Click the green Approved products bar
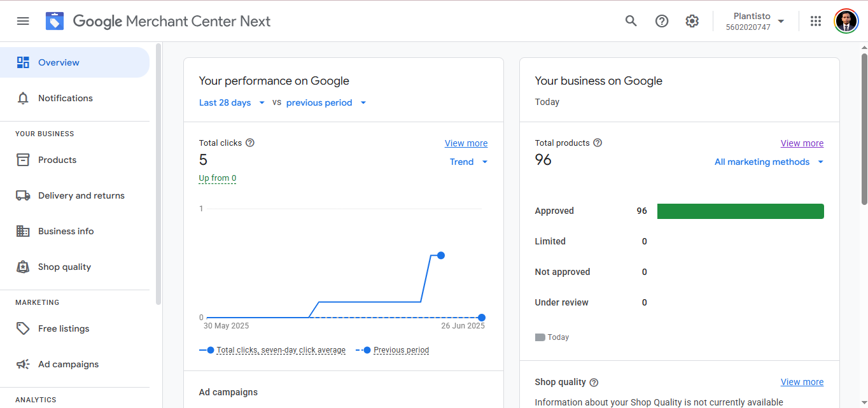Screen dimensions: 868x408 point(740,211)
